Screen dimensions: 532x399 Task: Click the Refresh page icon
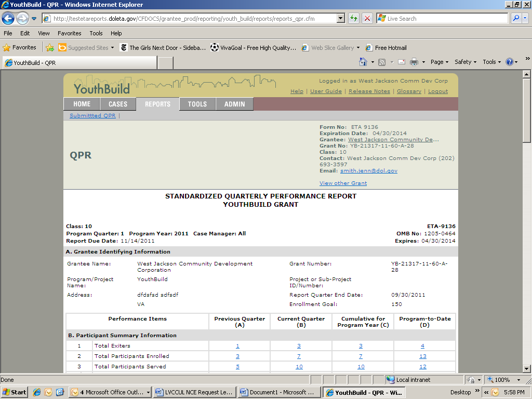[354, 18]
